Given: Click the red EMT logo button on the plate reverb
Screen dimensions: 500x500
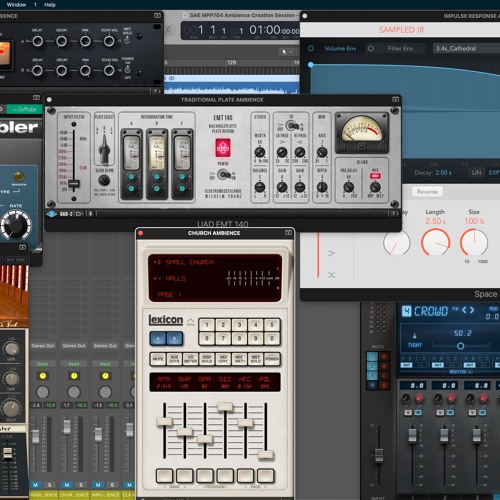Looking at the screenshot, I should coord(223,148).
